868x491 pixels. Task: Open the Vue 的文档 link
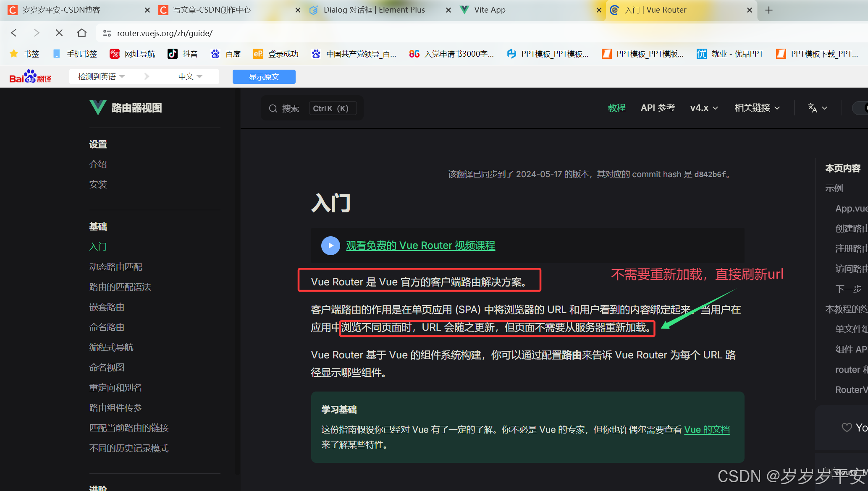tap(707, 430)
